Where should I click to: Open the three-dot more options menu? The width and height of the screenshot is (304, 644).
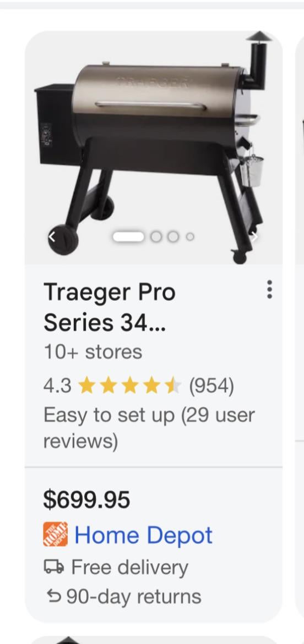(x=269, y=289)
